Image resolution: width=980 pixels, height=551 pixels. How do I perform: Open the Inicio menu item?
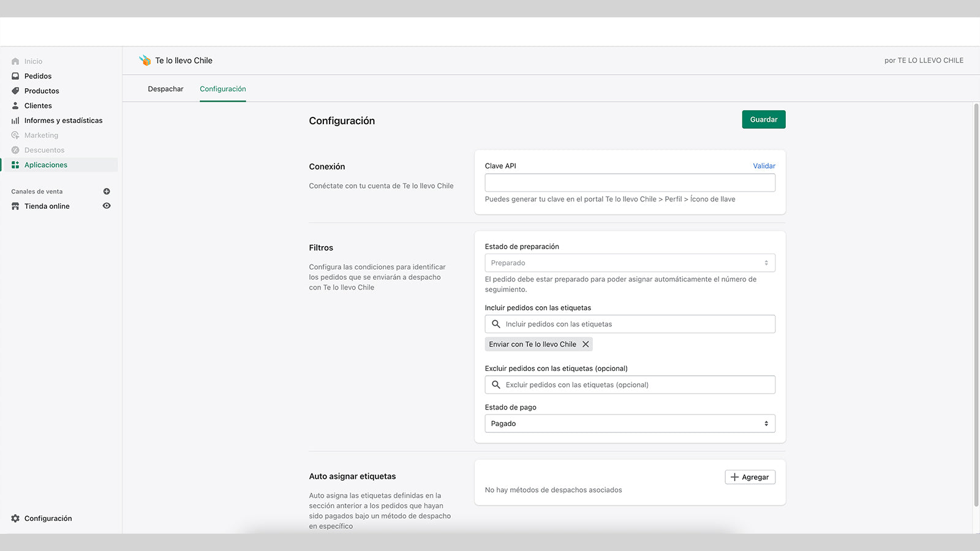(33, 61)
